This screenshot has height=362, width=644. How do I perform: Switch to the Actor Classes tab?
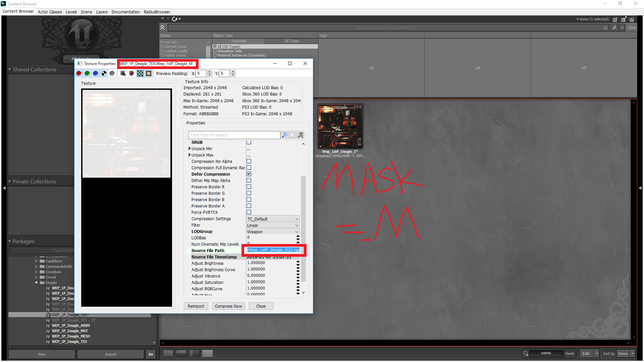coord(50,12)
